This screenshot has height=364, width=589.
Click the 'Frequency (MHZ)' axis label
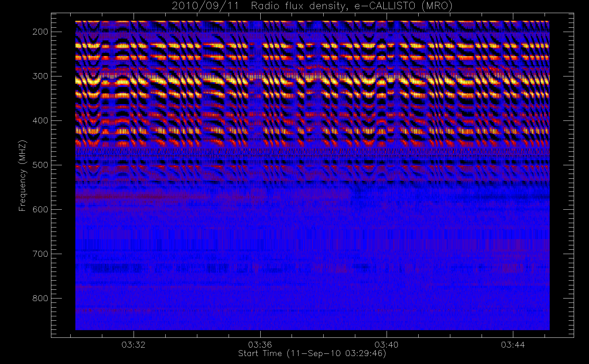[23, 175]
